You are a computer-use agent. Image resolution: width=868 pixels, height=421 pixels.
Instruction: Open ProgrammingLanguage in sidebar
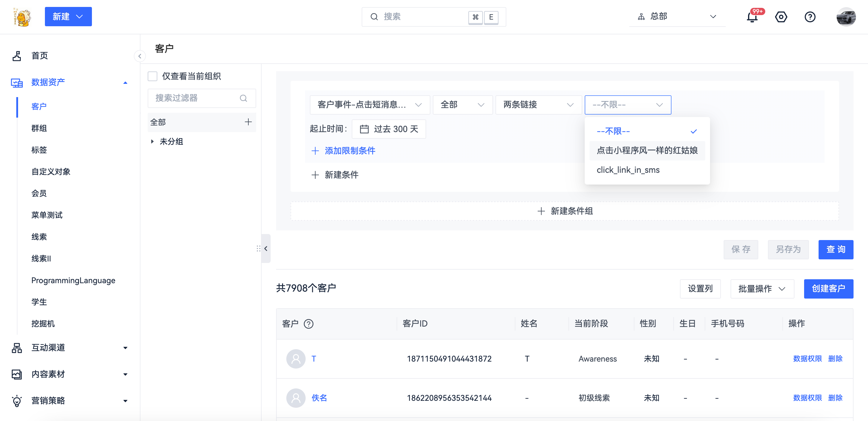pyautogui.click(x=73, y=280)
